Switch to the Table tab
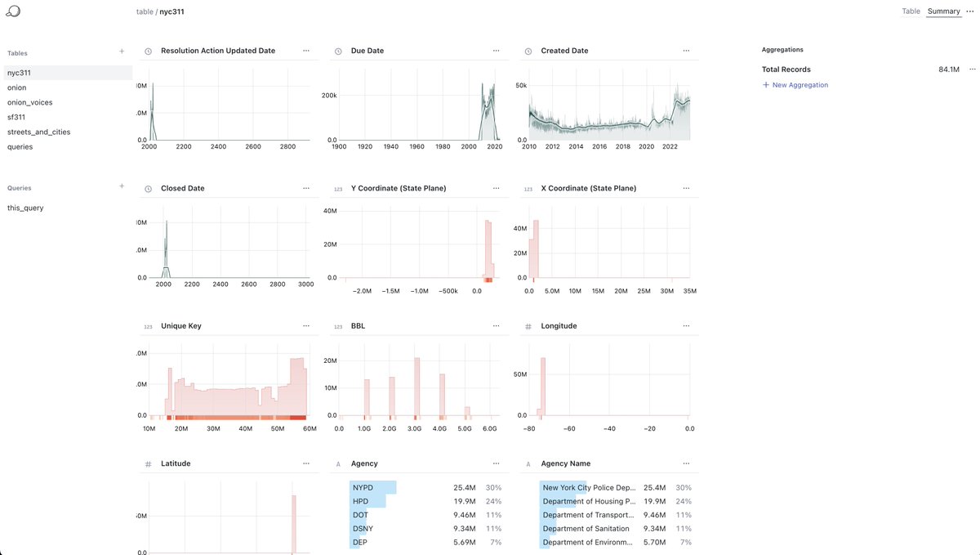Viewport: 980px width, 555px height. click(x=911, y=11)
